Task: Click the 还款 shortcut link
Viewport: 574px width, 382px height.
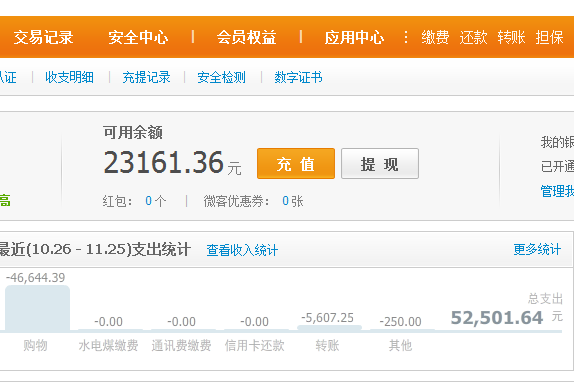Action: (473, 37)
